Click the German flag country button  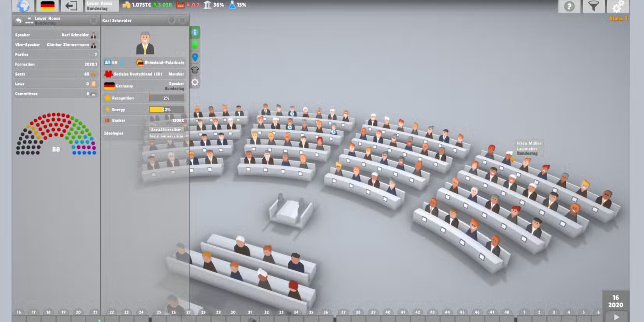point(47,6)
